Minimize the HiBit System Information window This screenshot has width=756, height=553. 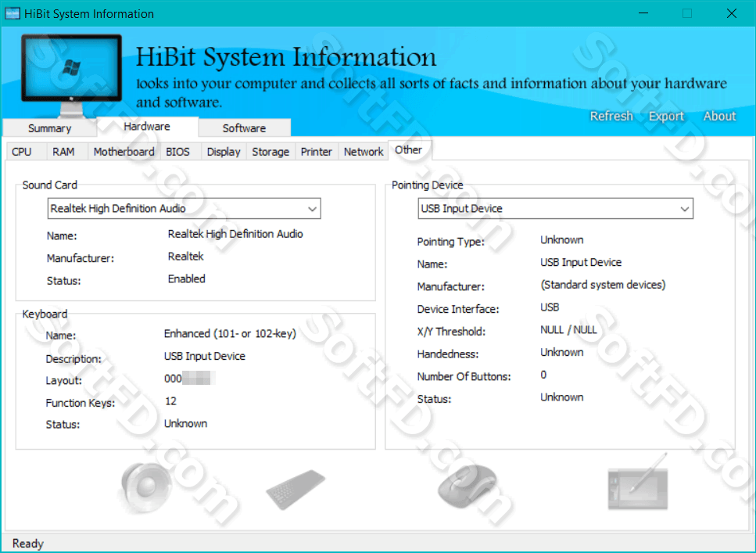pyautogui.click(x=643, y=13)
